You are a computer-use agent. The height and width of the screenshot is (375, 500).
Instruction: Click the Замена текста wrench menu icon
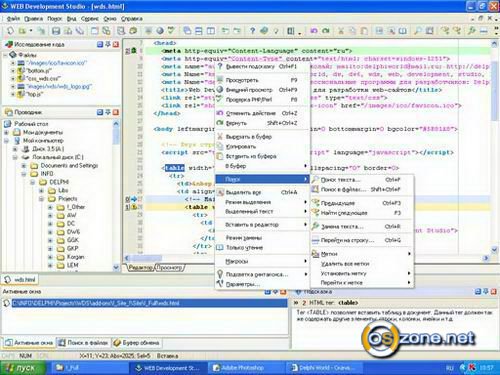[315, 226]
